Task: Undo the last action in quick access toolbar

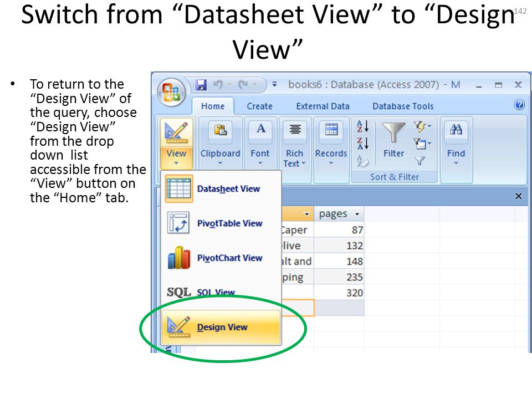Action: coord(218,84)
